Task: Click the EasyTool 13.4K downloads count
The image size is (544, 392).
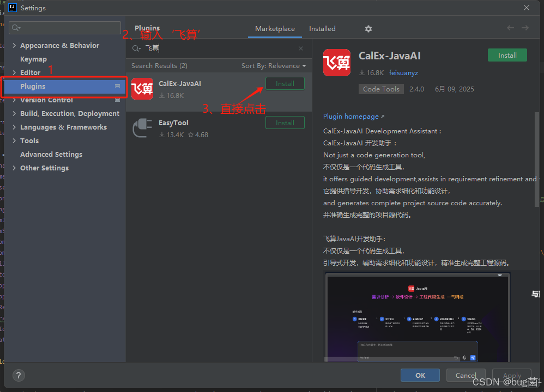Action: (x=171, y=135)
